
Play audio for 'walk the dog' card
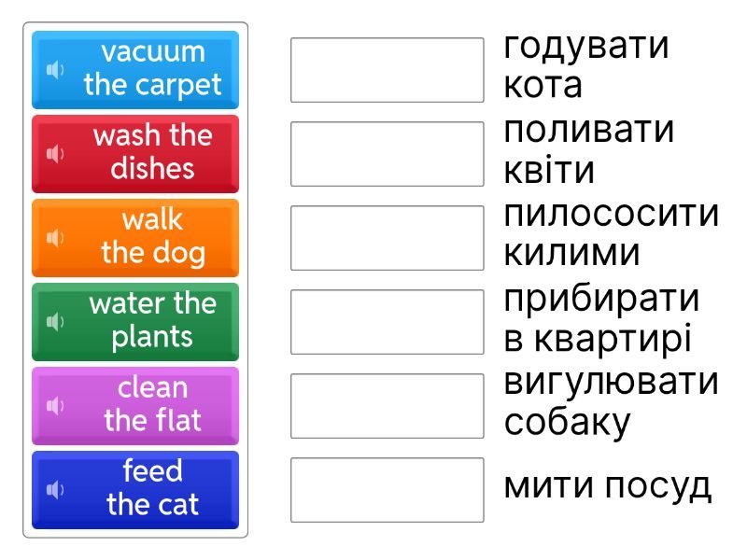pyautogui.click(x=56, y=238)
